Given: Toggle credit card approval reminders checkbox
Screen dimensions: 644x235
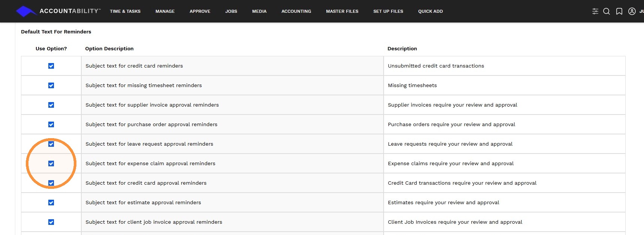Looking at the screenshot, I should 51,183.
